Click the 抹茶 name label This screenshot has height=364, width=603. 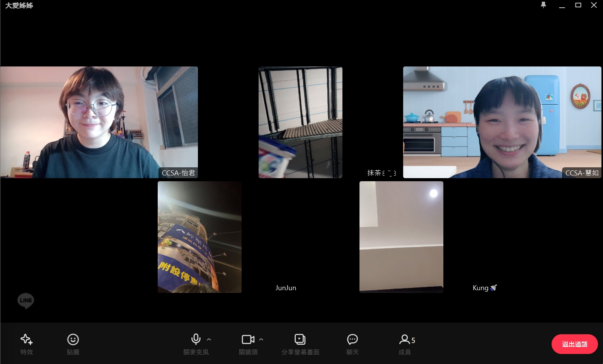pos(382,173)
